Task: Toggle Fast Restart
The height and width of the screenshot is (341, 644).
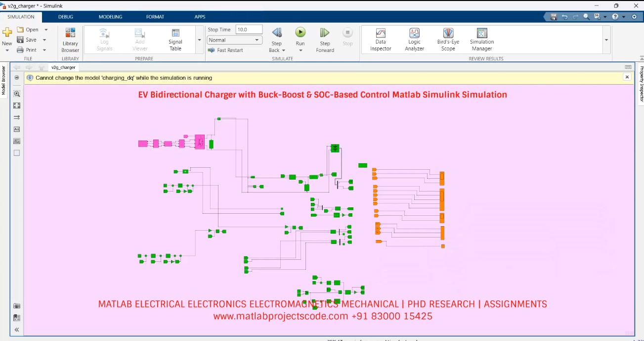Action: click(225, 50)
